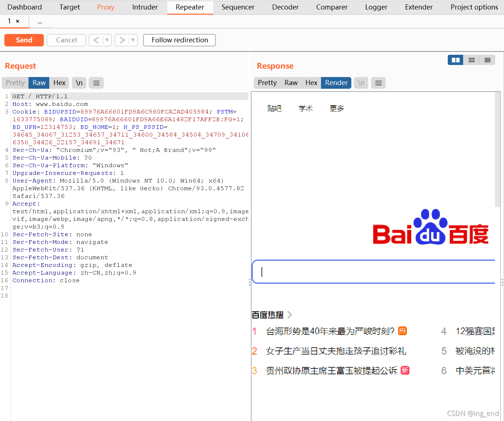
Task: Click the Accept-Encoding: gzip, deflate line
Action: tap(72, 265)
